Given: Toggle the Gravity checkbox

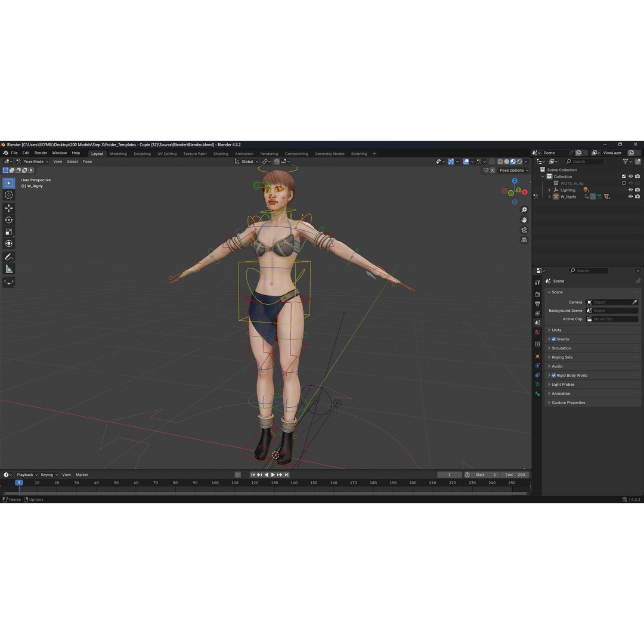Looking at the screenshot, I should click(553, 339).
